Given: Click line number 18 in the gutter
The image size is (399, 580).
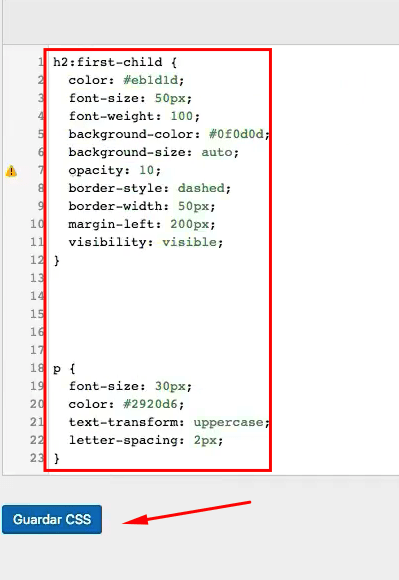Looking at the screenshot, I should click(x=37, y=368).
